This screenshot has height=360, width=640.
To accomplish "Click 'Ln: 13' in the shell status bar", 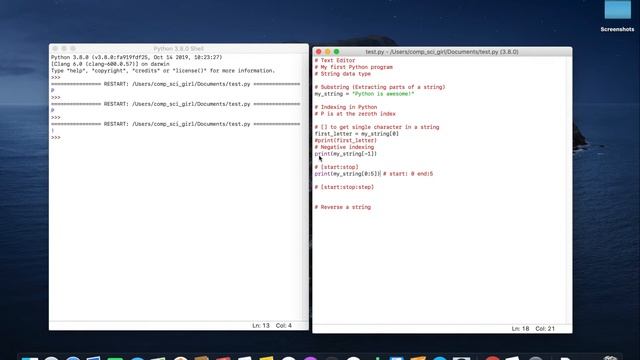I will pyautogui.click(x=261, y=326).
